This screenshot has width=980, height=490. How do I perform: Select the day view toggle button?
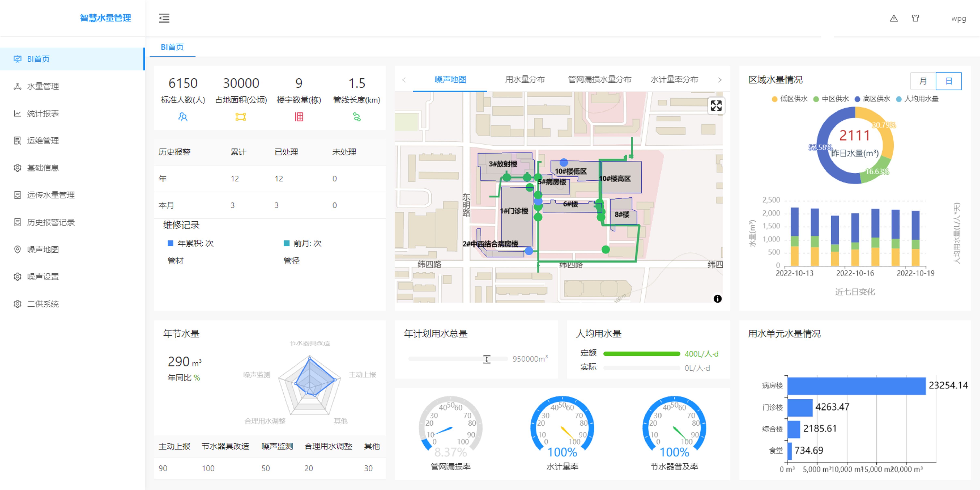point(948,81)
